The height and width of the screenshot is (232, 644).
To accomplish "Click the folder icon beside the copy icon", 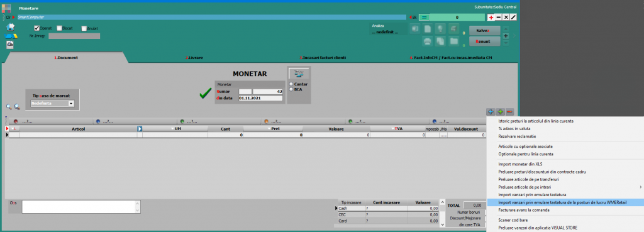I will (453, 41).
